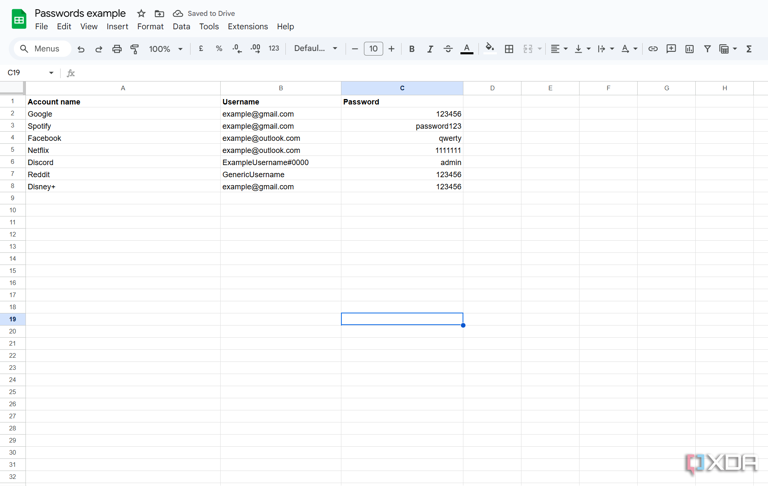
Task: Select cell containing password123
Action: coord(402,126)
